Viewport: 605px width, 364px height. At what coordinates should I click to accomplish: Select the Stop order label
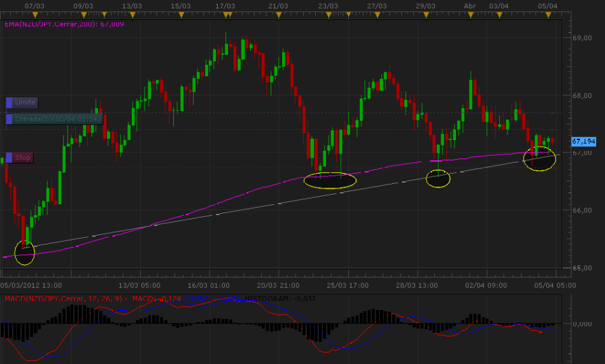pyautogui.click(x=23, y=157)
